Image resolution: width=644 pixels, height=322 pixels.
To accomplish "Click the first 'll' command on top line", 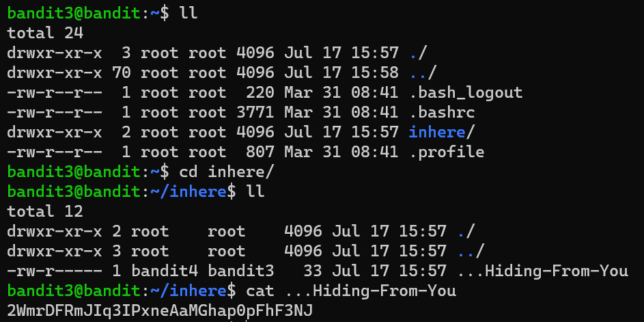I will point(188,13).
